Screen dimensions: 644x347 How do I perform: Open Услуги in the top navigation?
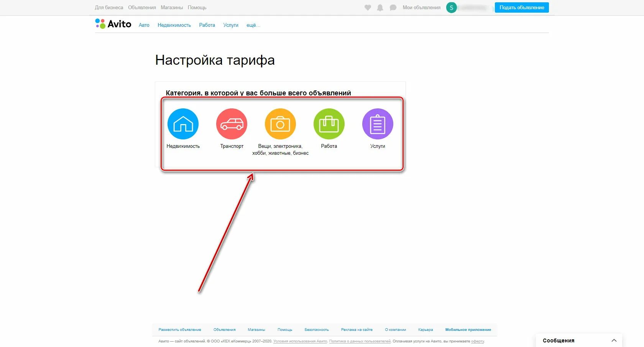[231, 25]
